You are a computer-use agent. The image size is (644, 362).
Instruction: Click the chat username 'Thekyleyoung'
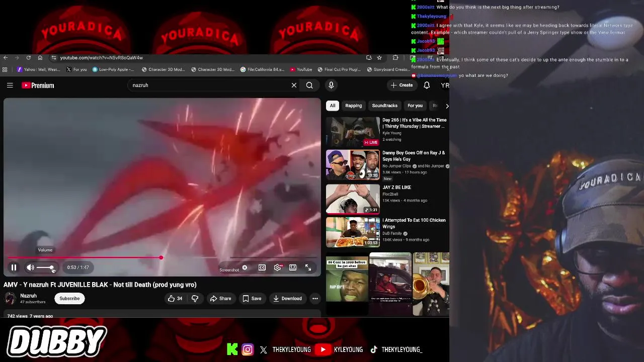(431, 17)
